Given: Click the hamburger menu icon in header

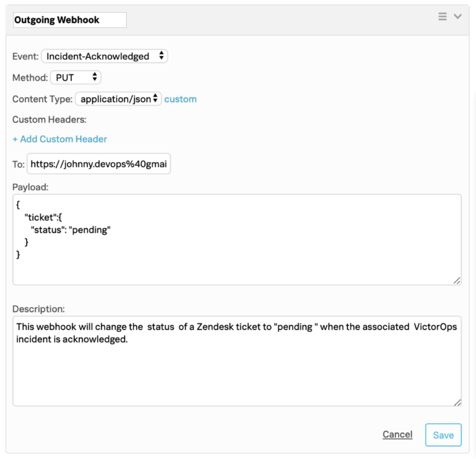Looking at the screenshot, I should coord(443,16).
